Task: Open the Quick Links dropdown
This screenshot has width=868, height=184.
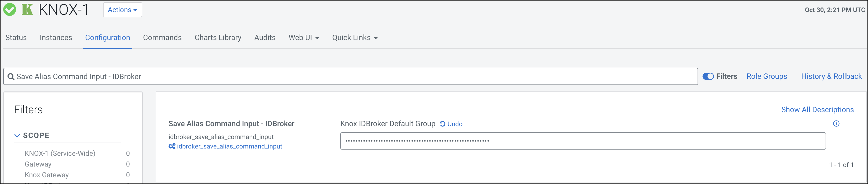Action: pyautogui.click(x=355, y=37)
